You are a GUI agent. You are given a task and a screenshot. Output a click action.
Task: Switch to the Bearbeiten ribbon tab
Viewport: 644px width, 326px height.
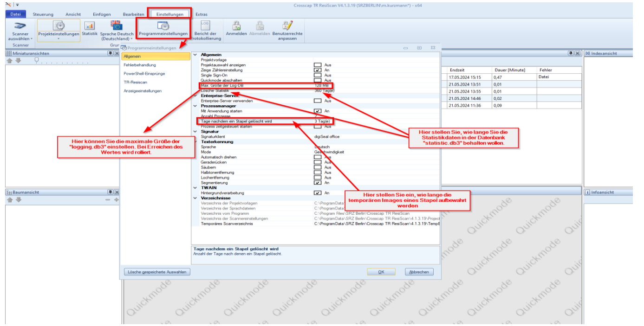tap(134, 14)
